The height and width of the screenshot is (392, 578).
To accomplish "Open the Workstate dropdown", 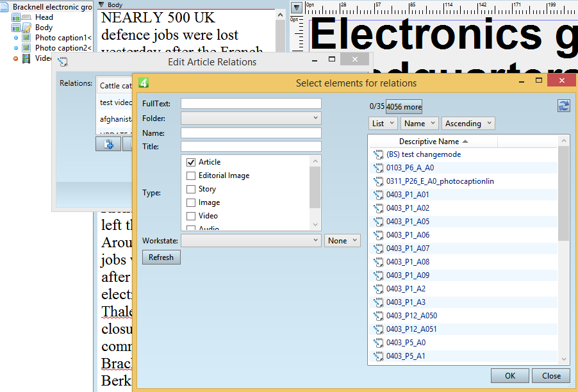I will 251,241.
